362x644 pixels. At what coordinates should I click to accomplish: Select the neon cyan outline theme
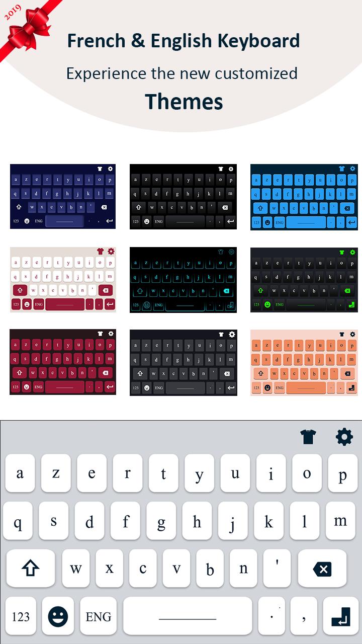183,280
